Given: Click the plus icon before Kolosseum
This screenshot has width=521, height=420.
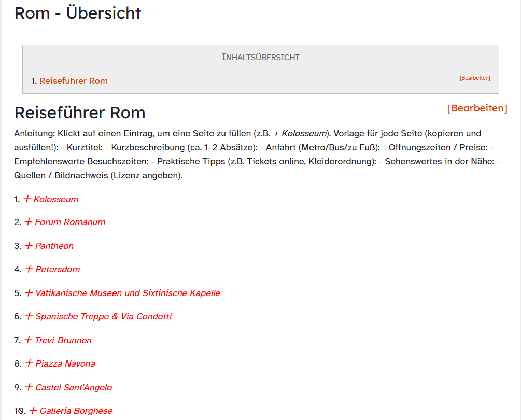Looking at the screenshot, I should pos(27,199).
